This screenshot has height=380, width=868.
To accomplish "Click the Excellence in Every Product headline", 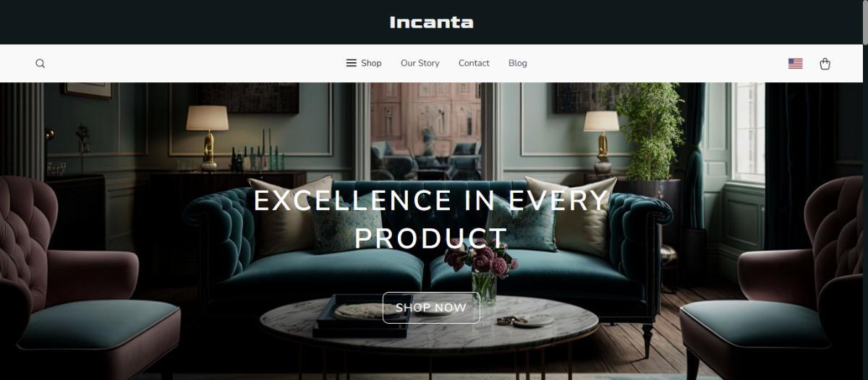I will click(x=431, y=219).
